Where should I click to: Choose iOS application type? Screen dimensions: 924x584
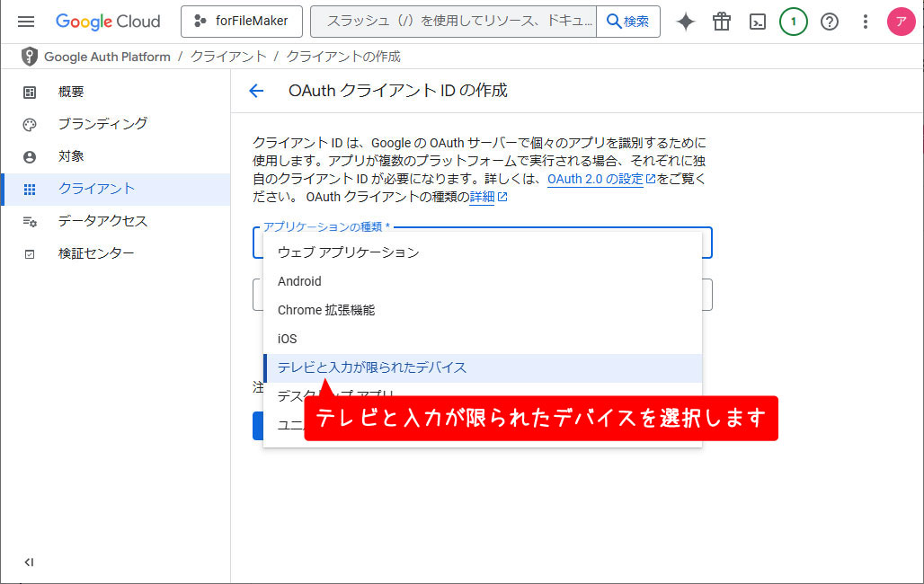[x=483, y=339]
